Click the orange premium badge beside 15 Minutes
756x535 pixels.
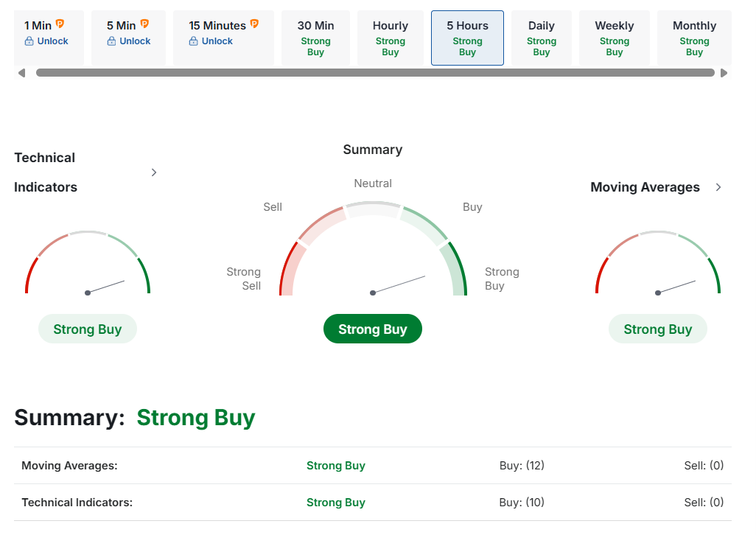click(254, 24)
